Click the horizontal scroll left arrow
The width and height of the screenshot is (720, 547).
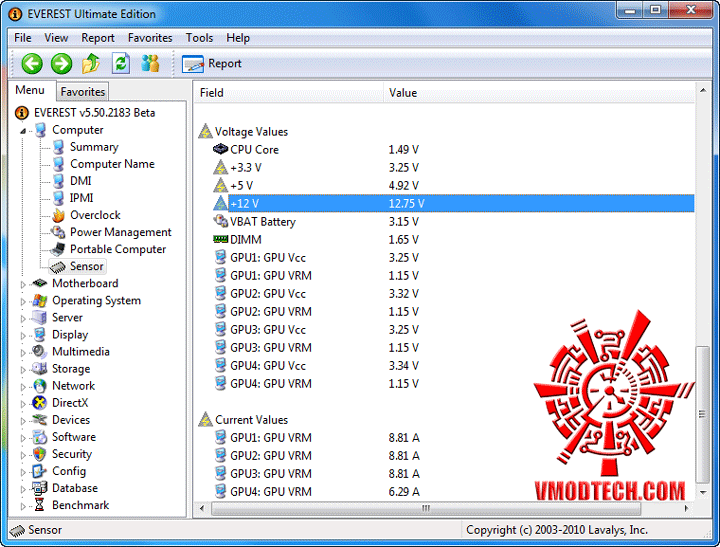click(202, 508)
